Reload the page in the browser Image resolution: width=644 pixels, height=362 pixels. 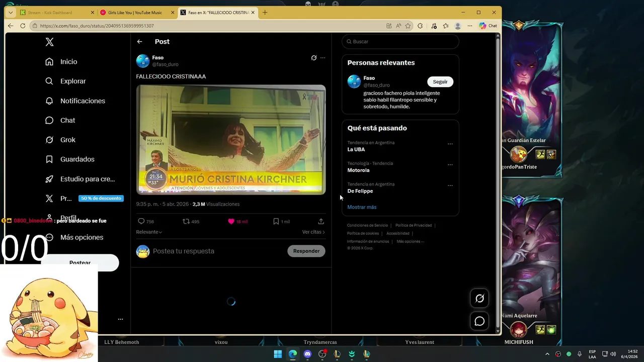(23, 26)
